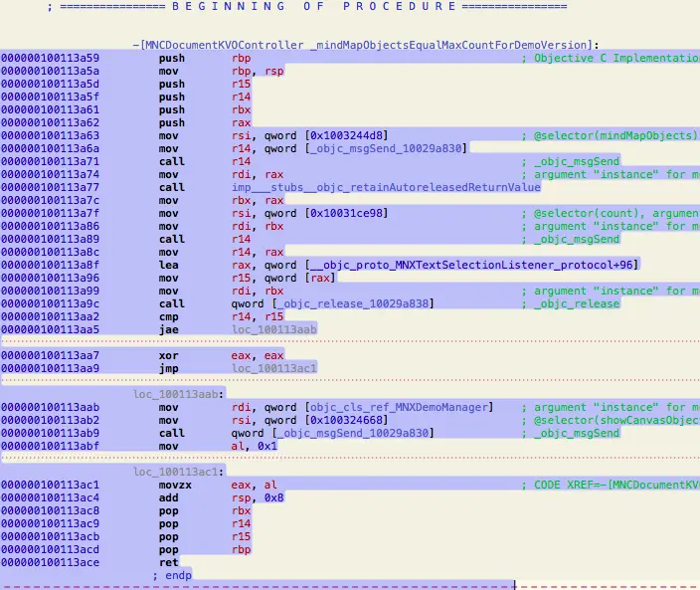Click the ; endp marker
The width and height of the screenshot is (700, 590).
click(x=172, y=576)
